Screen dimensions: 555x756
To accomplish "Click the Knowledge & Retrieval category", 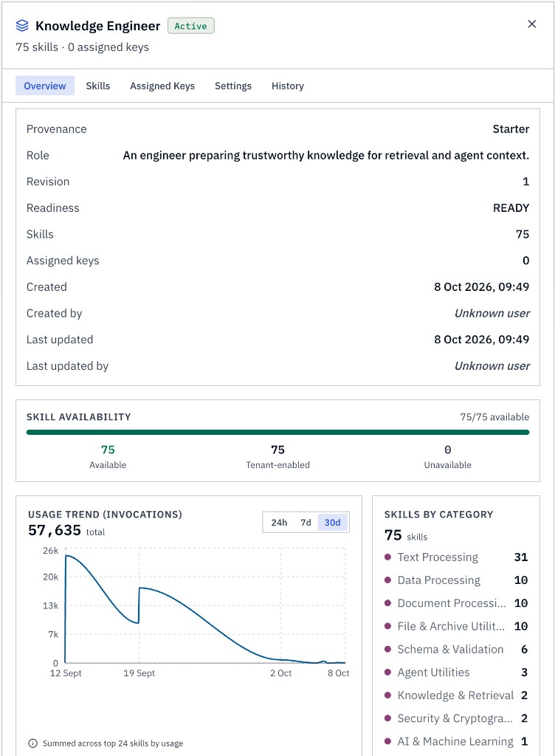I will pyautogui.click(x=456, y=695).
